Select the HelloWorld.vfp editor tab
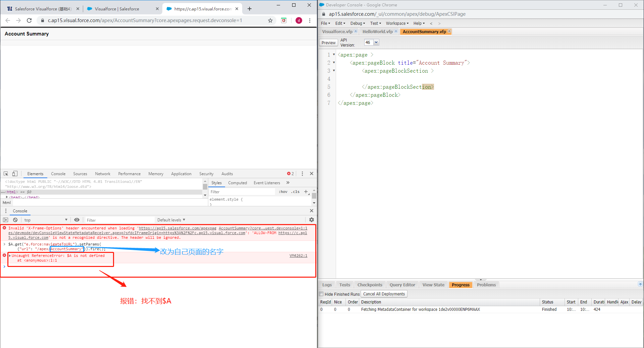 377,31
